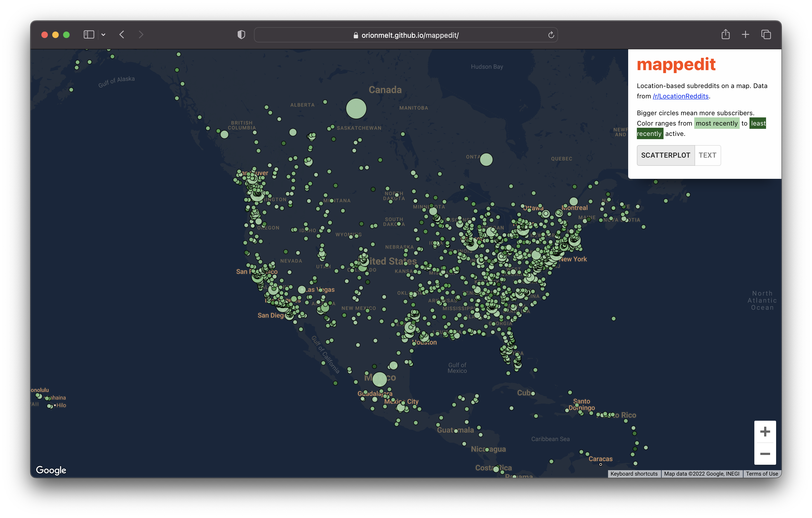This screenshot has height=518, width=812.
Task: Expand the sidebar dropdown chevron
Action: 104,35
